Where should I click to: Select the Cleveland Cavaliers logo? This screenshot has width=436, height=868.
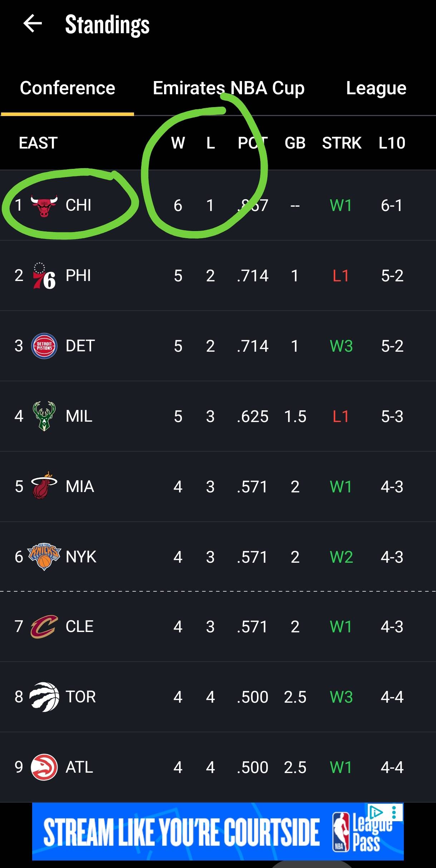pos(44,627)
